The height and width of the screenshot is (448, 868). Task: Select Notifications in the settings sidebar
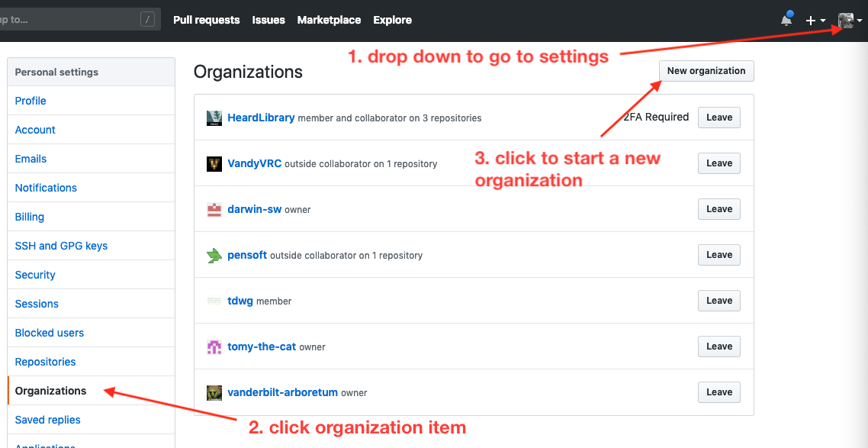(92, 188)
